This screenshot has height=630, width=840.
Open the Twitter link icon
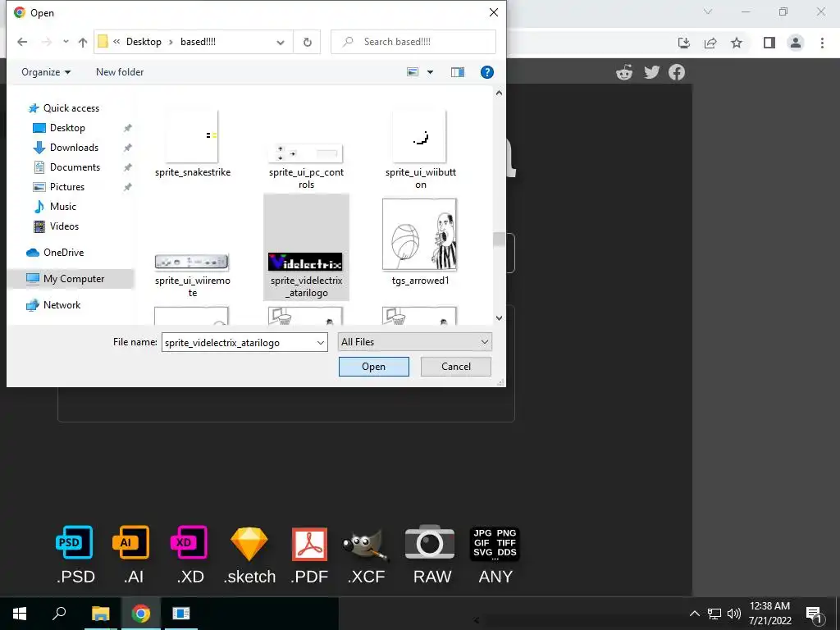(651, 72)
